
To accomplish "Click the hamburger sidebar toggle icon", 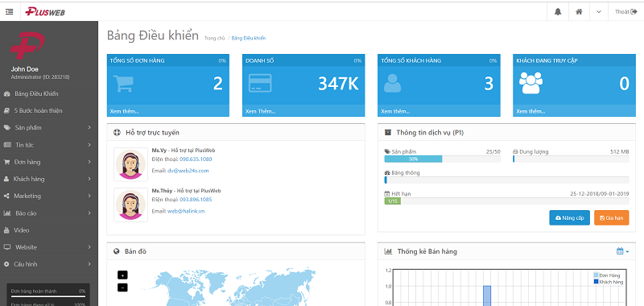I will pos(10,12).
